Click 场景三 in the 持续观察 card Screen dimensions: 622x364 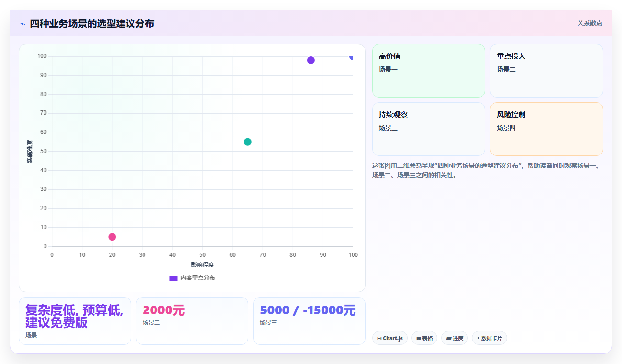pyautogui.click(x=388, y=128)
